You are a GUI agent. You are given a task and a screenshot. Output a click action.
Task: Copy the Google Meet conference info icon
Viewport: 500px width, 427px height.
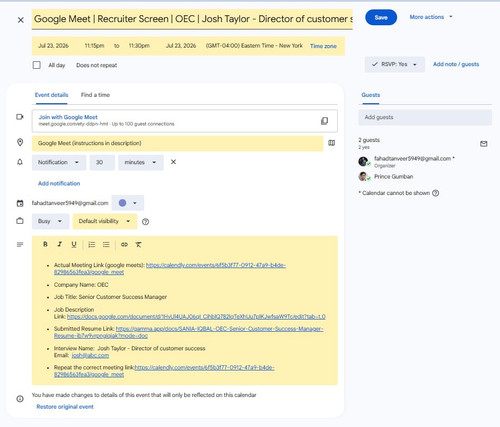pyautogui.click(x=324, y=121)
